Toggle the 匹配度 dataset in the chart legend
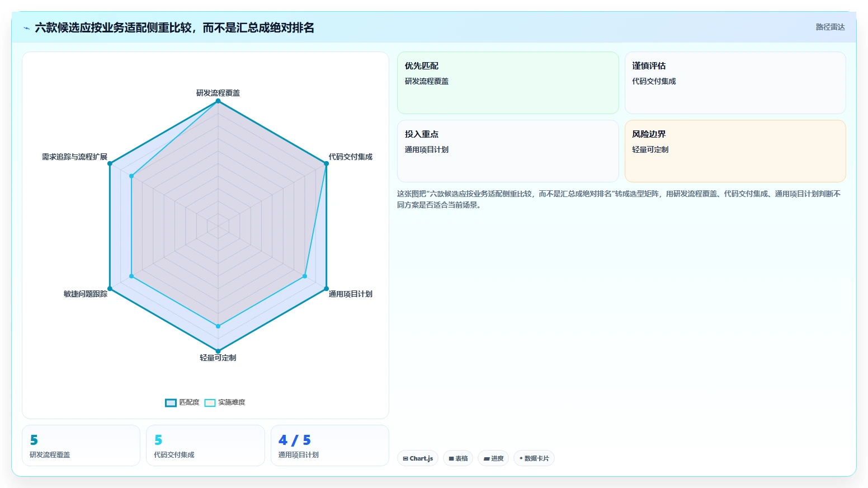This screenshot has width=868, height=488. (182, 402)
